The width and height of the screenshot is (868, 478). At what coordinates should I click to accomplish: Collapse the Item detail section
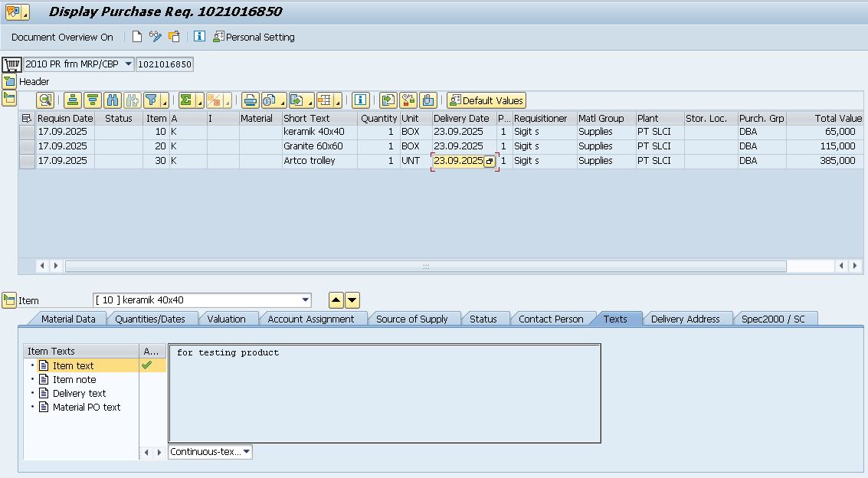(9, 300)
